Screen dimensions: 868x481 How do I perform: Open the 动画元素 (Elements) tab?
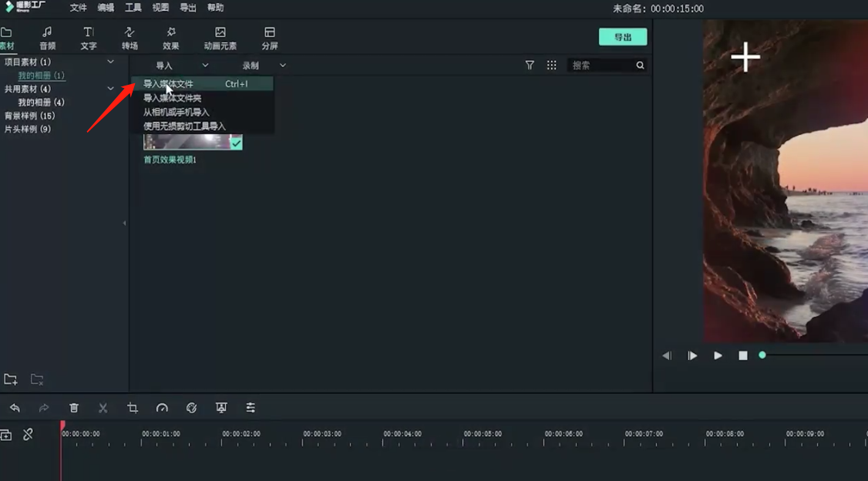(220, 39)
